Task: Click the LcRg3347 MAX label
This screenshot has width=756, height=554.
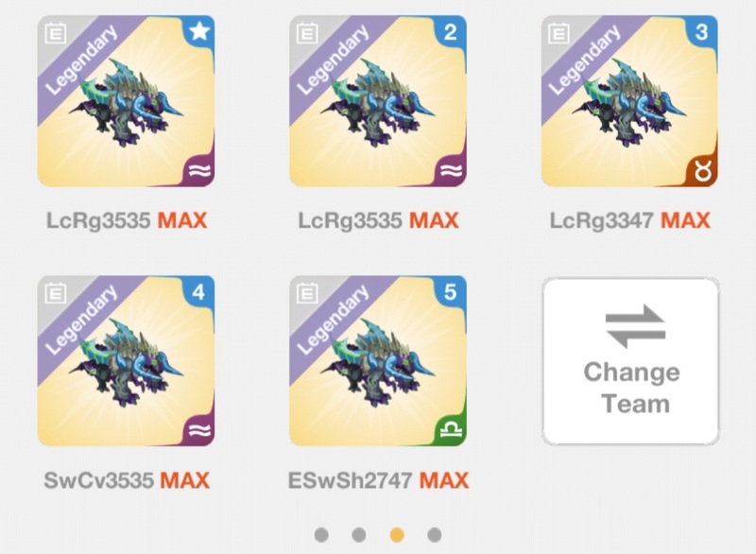Action: 629,221
